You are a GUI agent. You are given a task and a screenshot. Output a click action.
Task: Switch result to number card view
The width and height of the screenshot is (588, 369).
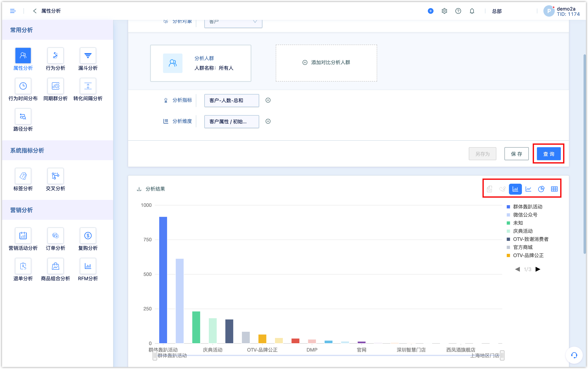point(489,189)
